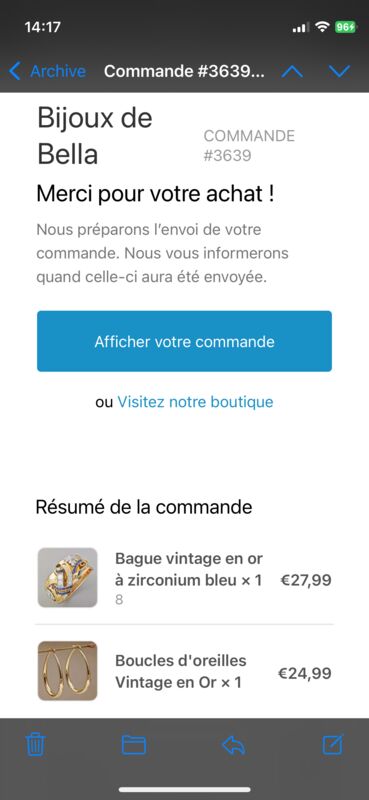This screenshot has width=369, height=800.
Task: Compose a new message with pencil icon
Action: click(333, 745)
